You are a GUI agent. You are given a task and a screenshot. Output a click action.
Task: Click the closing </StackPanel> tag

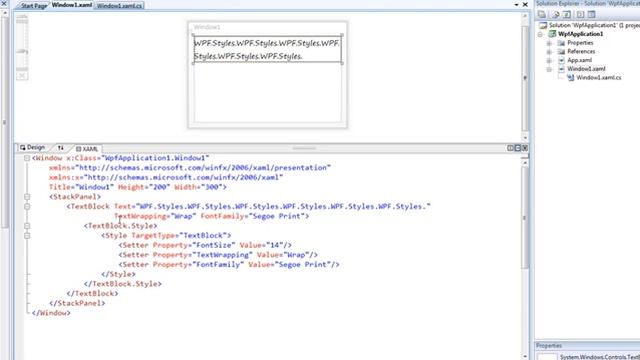pyautogui.click(x=77, y=303)
